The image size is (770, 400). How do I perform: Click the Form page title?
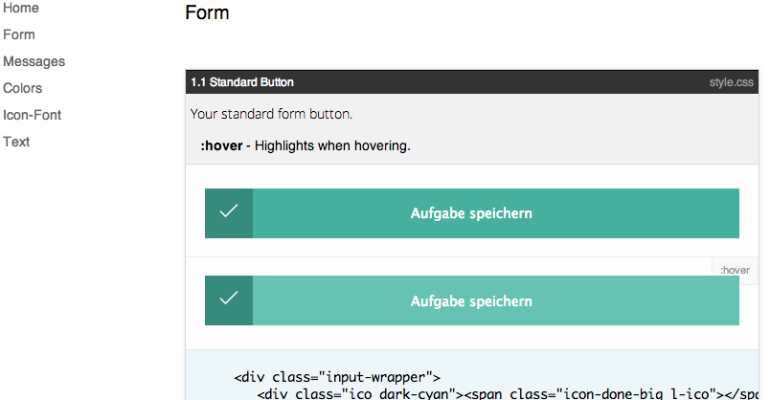click(x=207, y=13)
